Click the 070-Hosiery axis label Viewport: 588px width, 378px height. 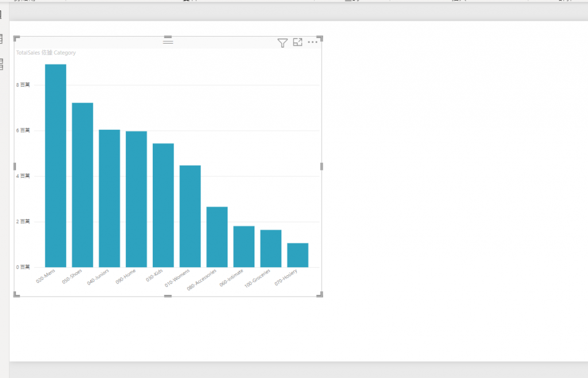pos(286,277)
